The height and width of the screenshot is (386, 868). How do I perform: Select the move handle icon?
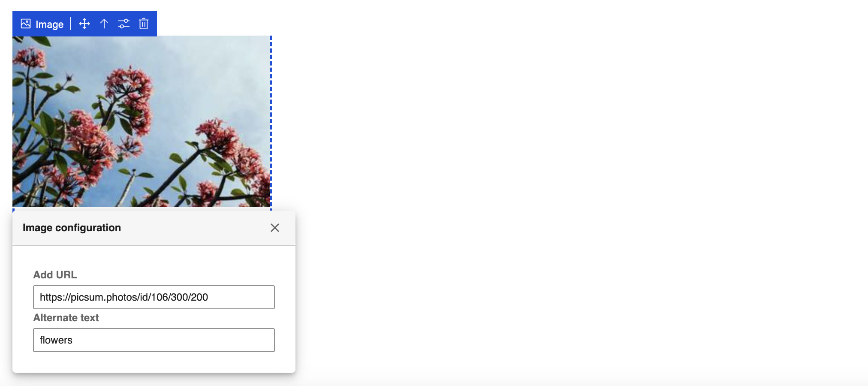(x=84, y=24)
